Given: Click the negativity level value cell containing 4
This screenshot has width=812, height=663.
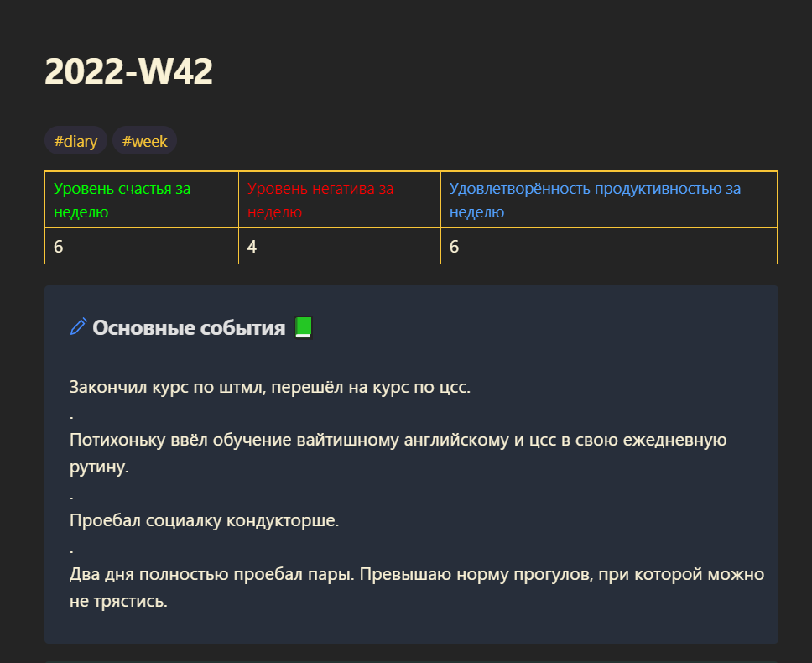Looking at the screenshot, I should (340, 246).
